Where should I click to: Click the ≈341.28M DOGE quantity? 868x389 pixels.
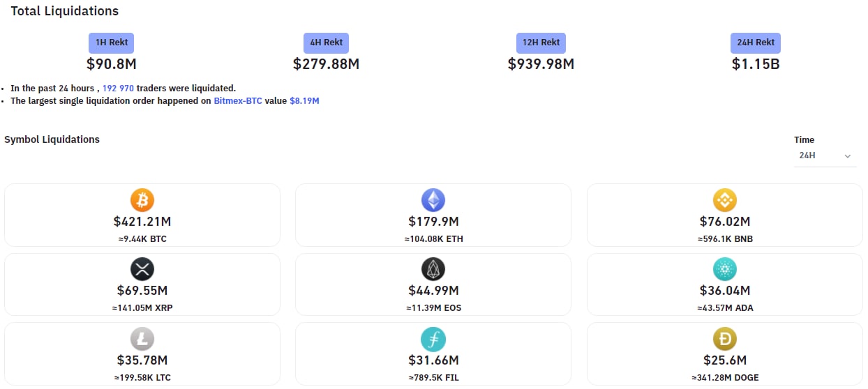point(725,378)
